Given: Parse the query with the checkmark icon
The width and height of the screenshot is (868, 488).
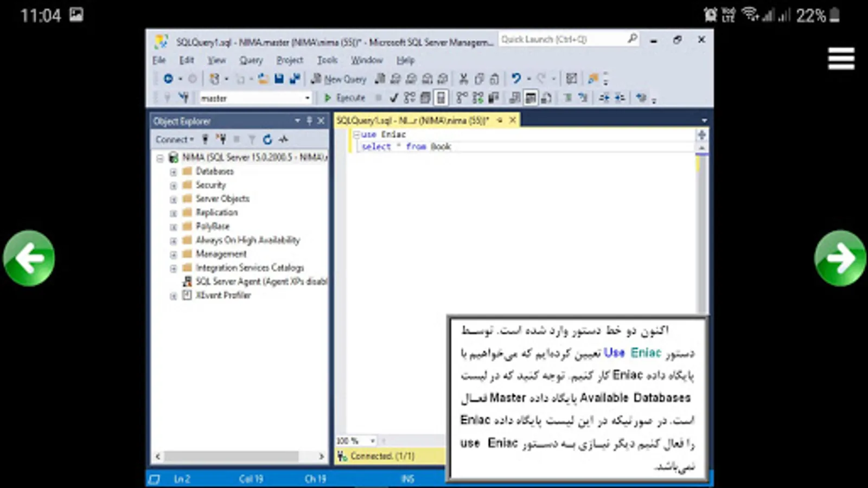Looking at the screenshot, I should (x=394, y=98).
